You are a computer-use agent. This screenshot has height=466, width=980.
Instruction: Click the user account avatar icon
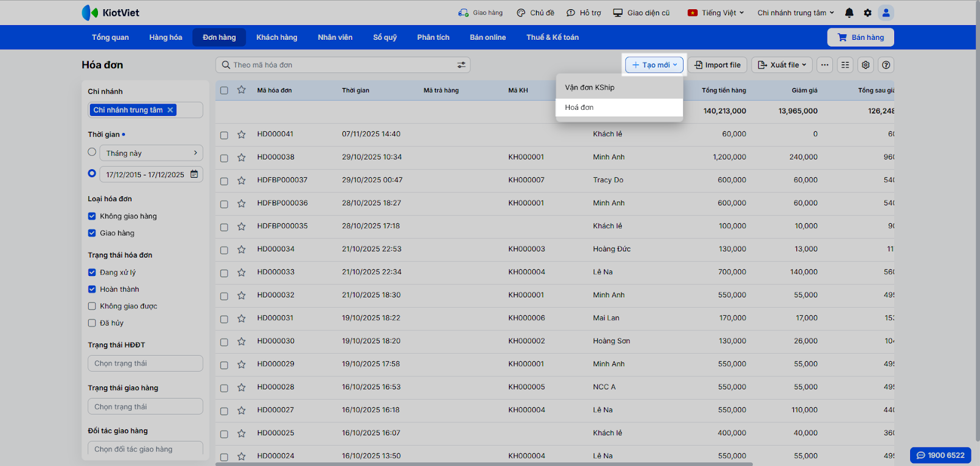pos(886,13)
